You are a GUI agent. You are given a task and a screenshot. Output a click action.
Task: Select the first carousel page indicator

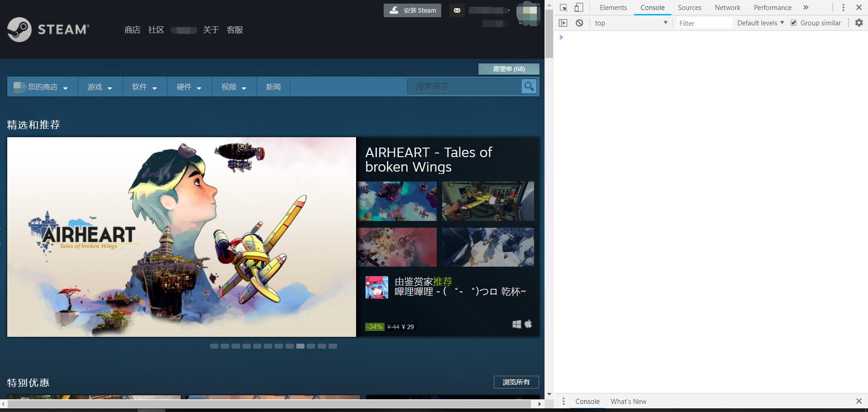point(214,346)
